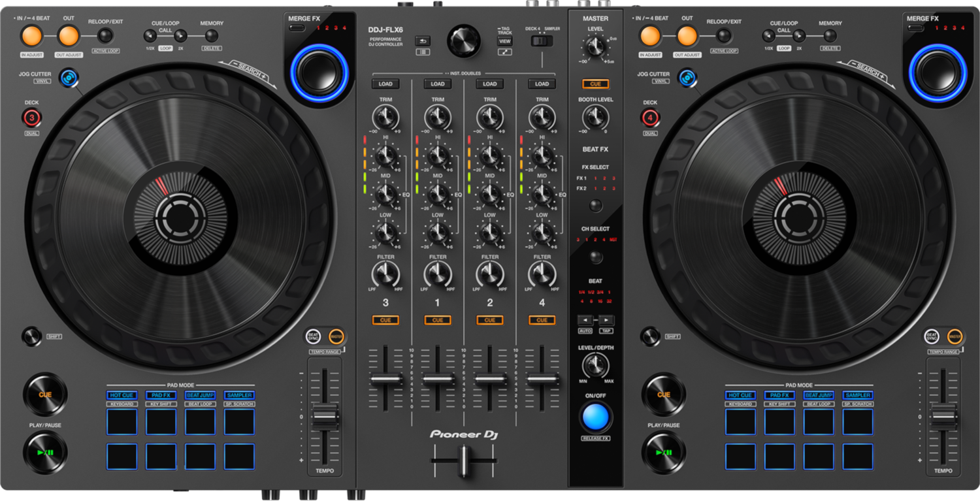The height and width of the screenshot is (501, 980).
Task: Tap the left deck IN / 4 BEAT loop button
Action: point(30,36)
